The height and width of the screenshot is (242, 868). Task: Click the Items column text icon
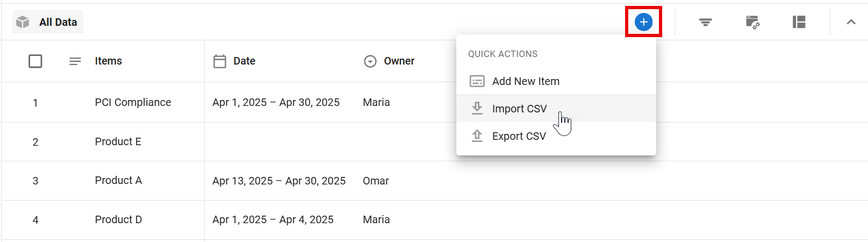75,61
